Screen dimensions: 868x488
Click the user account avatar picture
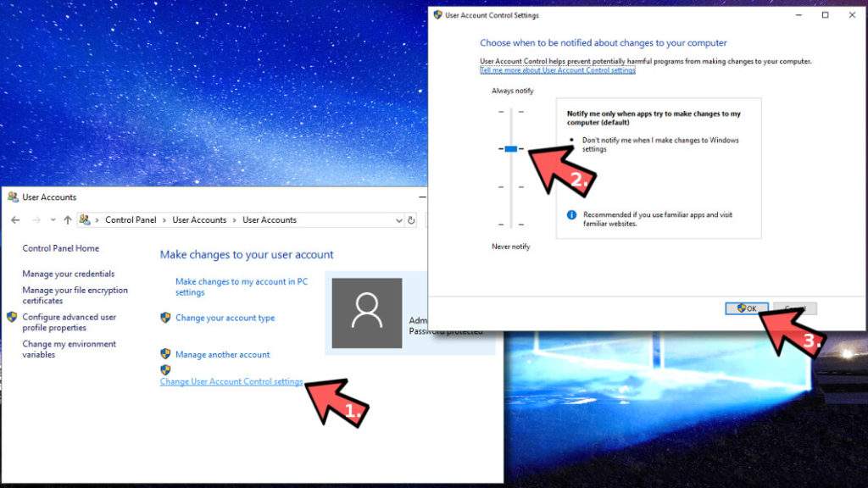point(367,313)
